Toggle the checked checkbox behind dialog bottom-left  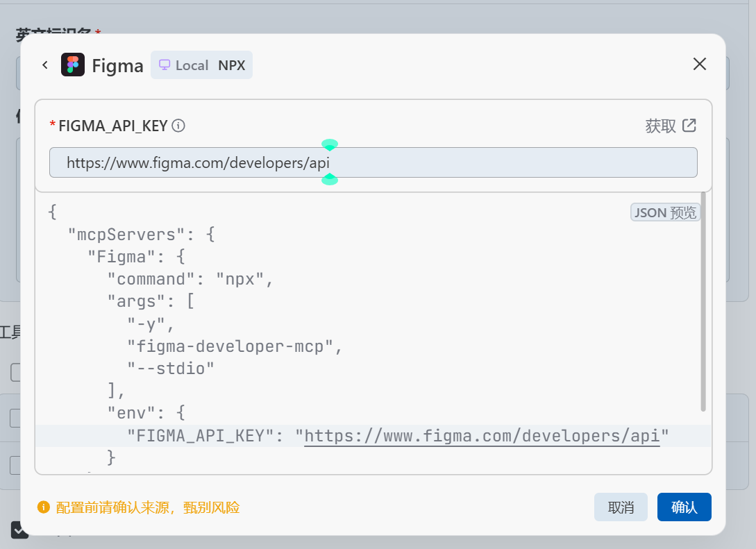pyautogui.click(x=19, y=530)
